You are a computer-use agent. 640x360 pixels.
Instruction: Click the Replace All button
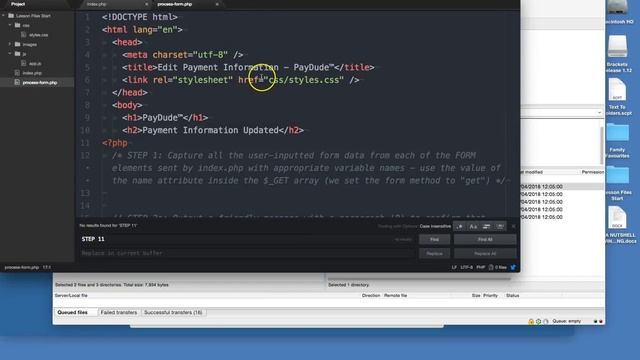pyautogui.click(x=485, y=253)
